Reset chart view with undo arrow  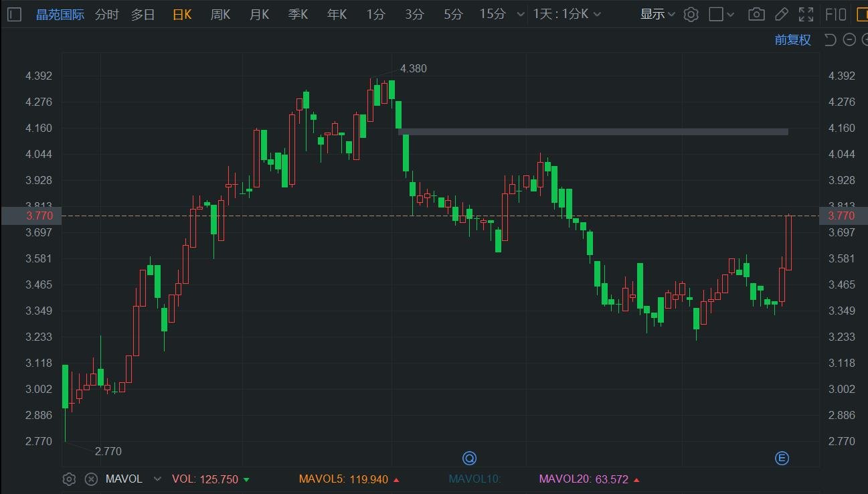coord(831,39)
